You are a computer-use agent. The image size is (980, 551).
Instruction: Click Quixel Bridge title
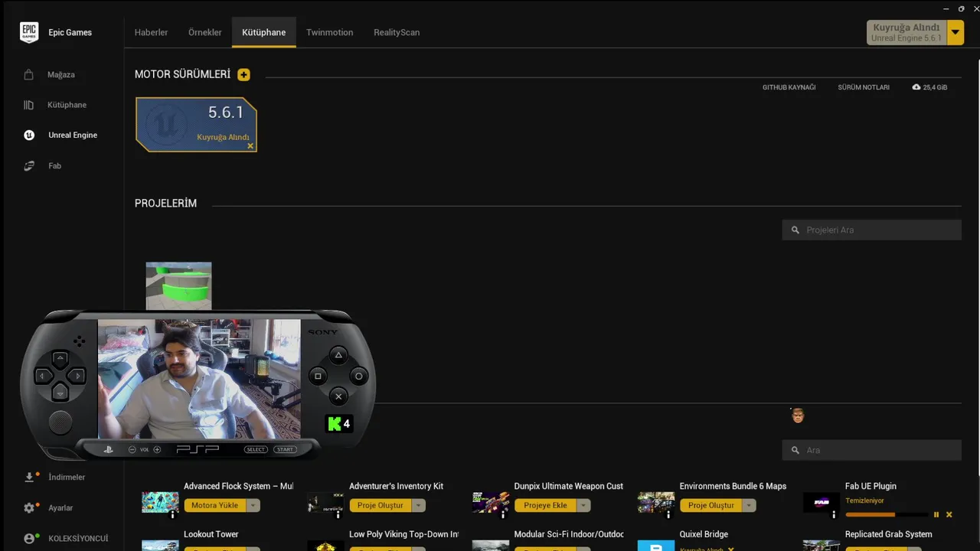(704, 534)
